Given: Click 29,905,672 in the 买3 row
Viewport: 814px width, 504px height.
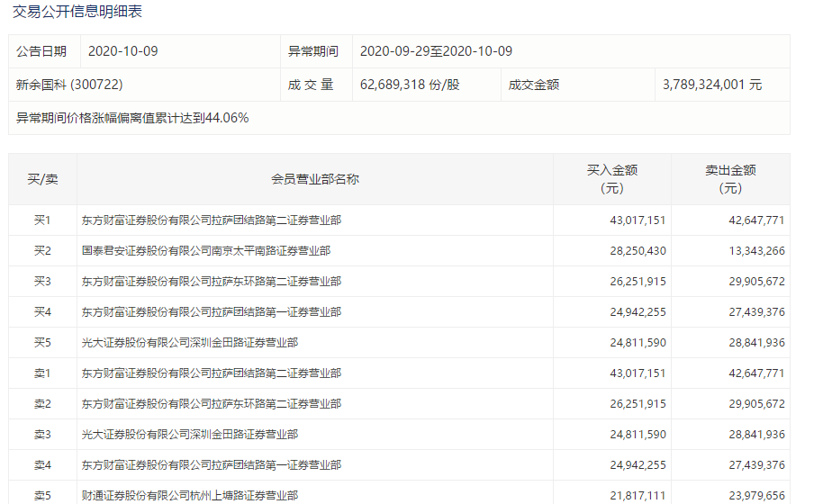Looking at the screenshot, I should (x=756, y=282).
